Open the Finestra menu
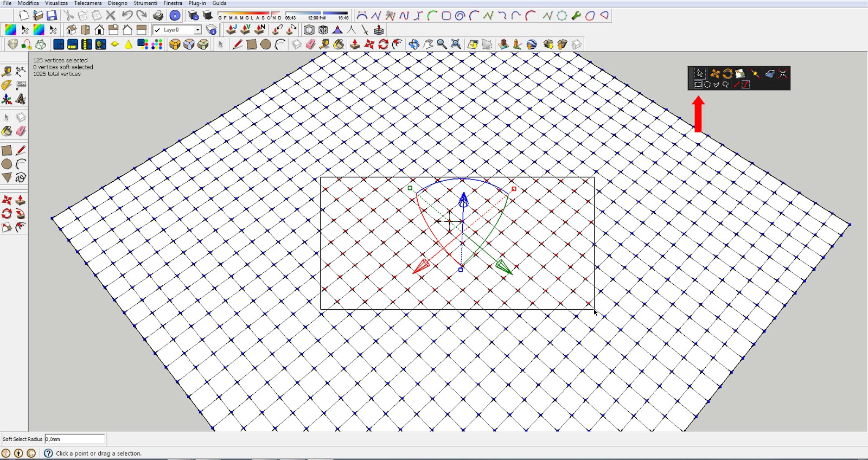The width and height of the screenshot is (868, 460). tap(173, 3)
